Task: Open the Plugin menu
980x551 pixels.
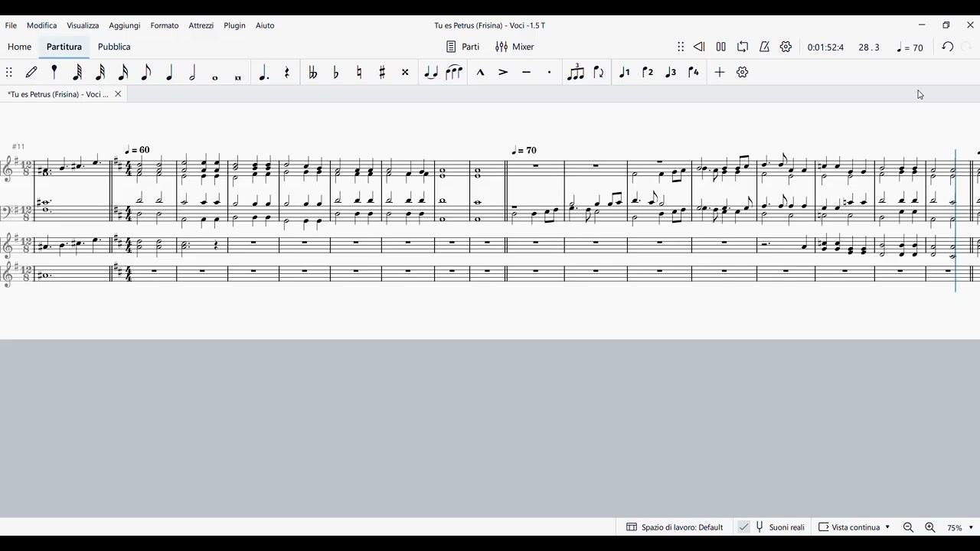Action: (235, 25)
